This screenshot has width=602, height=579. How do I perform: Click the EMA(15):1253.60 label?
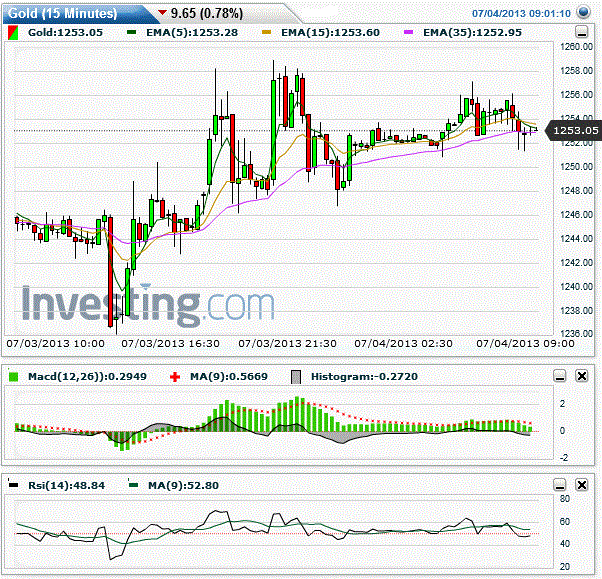331,33
